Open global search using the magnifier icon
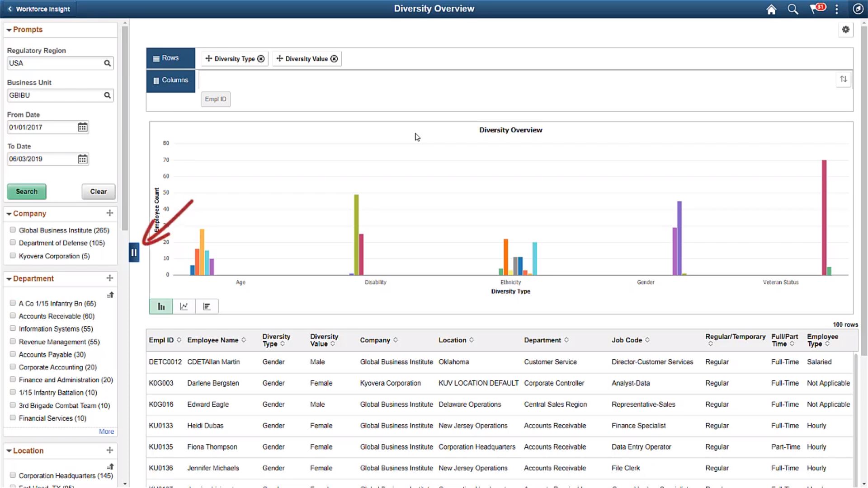868x488 pixels. coord(793,9)
